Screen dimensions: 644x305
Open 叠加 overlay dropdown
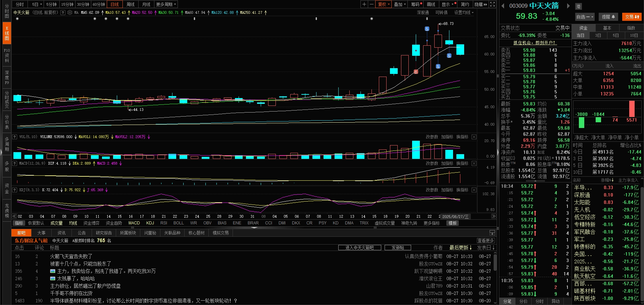pyautogui.click(x=400, y=4)
